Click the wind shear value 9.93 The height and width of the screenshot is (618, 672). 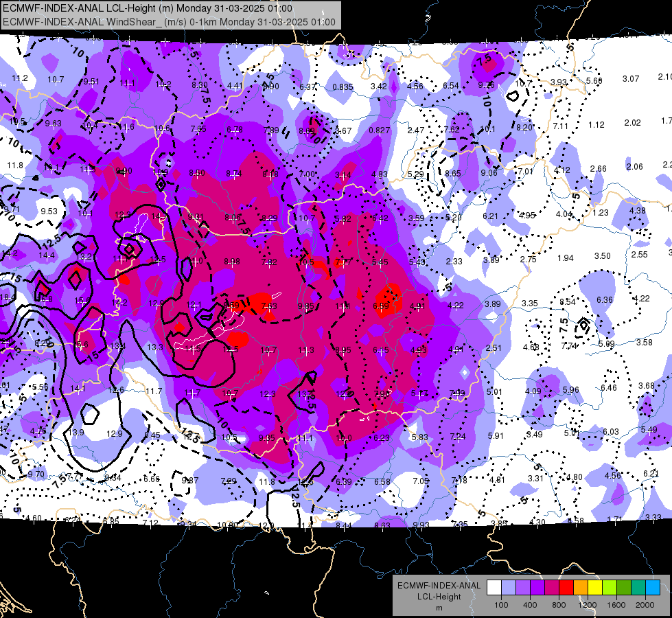421,525
